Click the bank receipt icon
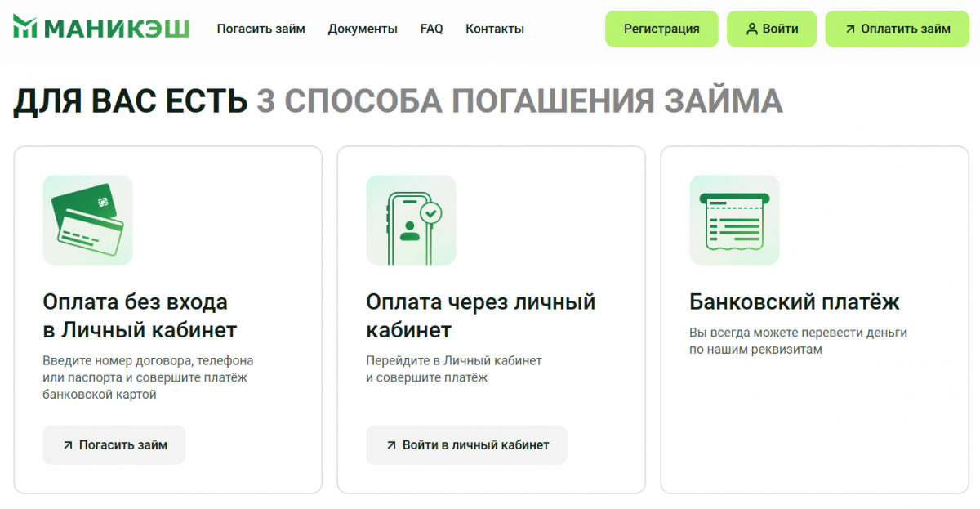Viewport: 980px width, 509px height. coord(734,220)
